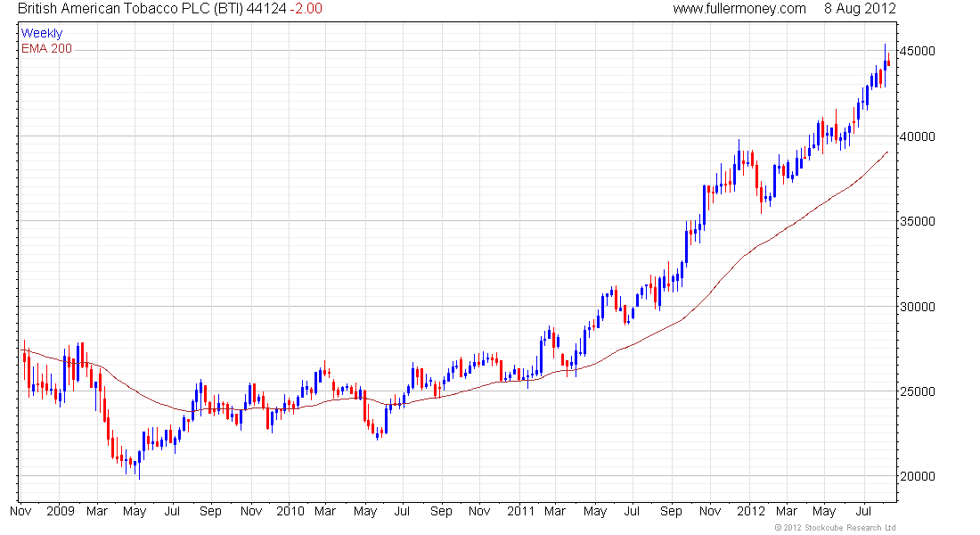This screenshot has height=535, width=980.
Task: Click the lowest candlestick near 20000 in May 2009
Action: tap(139, 465)
